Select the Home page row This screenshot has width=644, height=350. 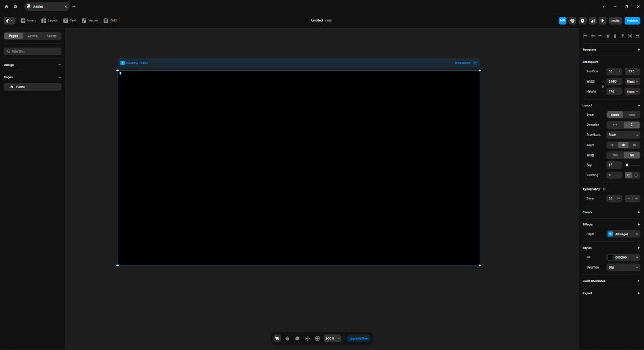point(33,87)
